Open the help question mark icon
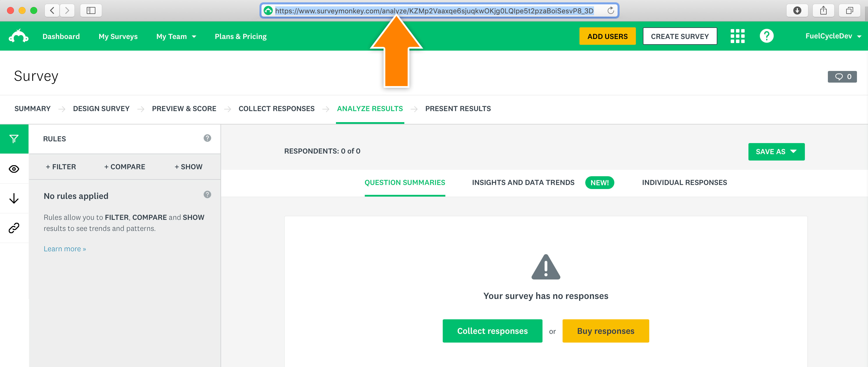The width and height of the screenshot is (868, 367). point(766,36)
